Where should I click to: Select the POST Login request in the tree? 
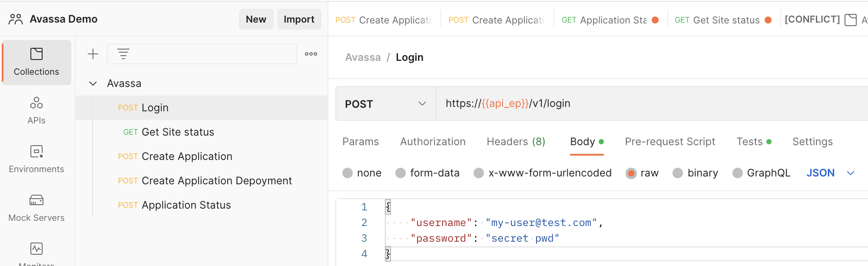pos(202,108)
